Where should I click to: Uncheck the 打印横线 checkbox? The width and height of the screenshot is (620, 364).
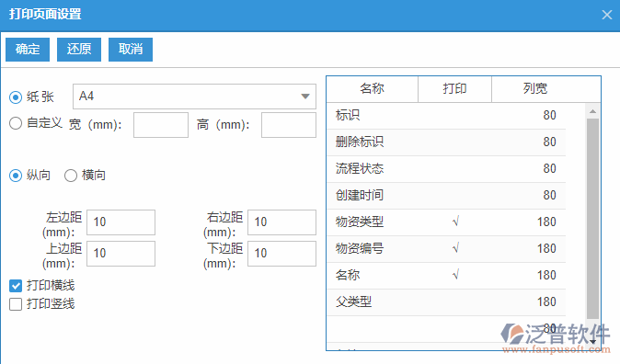16,286
